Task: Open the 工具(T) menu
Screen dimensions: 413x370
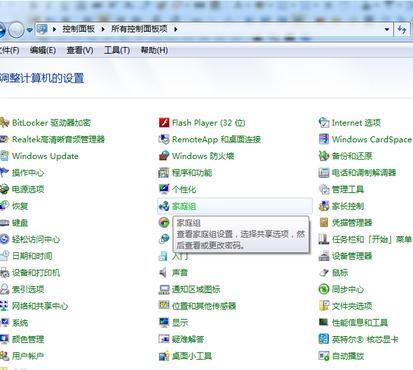Action: pos(117,50)
